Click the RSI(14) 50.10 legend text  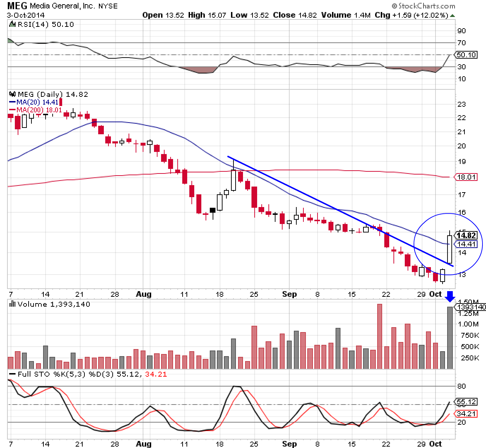(46, 24)
